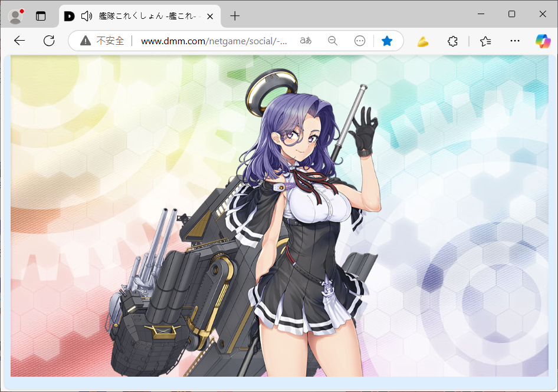
Task: Open the browser profile avatar
Action: [x=16, y=16]
